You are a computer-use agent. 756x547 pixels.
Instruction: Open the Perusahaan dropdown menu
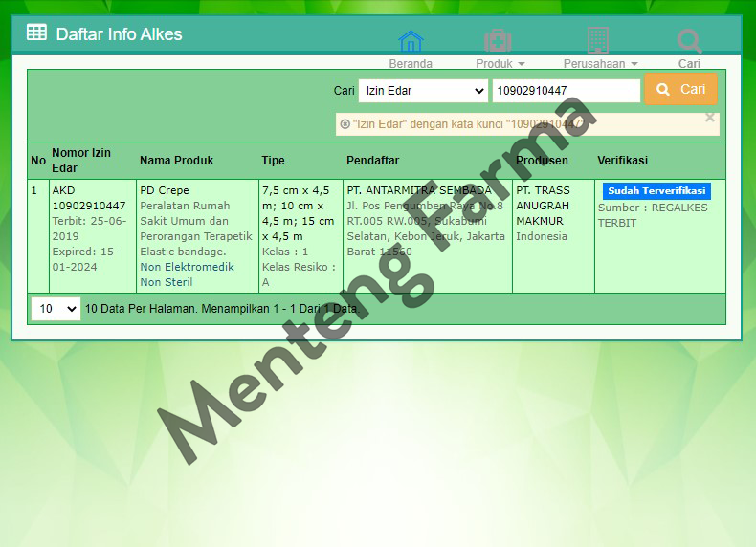click(601, 64)
